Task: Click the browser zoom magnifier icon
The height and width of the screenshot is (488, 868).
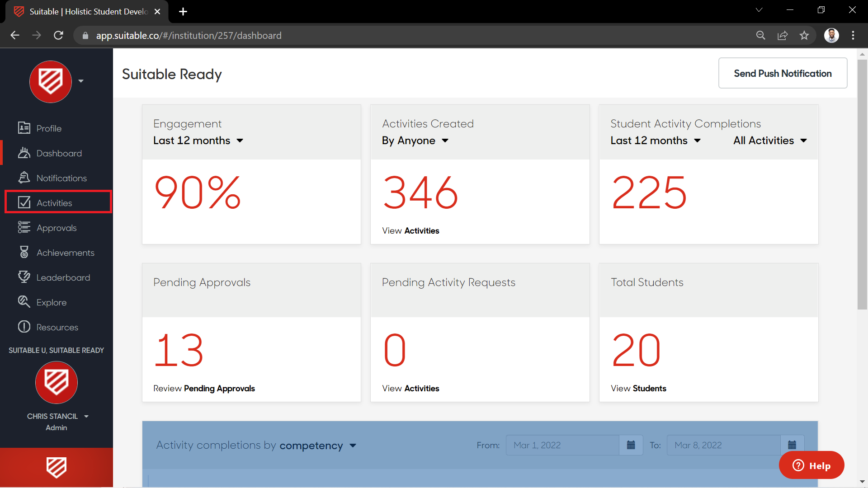Action: (x=761, y=35)
